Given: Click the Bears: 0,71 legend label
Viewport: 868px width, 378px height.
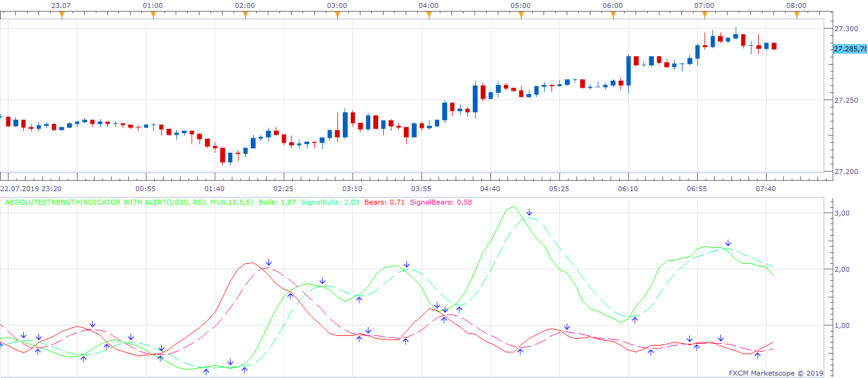Looking at the screenshot, I should (384, 202).
